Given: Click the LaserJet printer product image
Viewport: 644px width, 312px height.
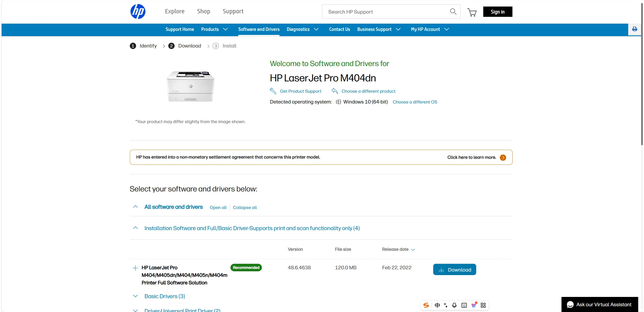Looking at the screenshot, I should [x=190, y=86].
